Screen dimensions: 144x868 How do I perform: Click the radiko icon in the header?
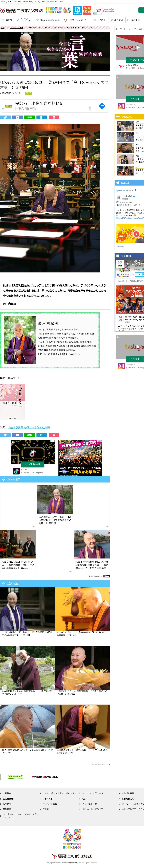click(x=77, y=10)
